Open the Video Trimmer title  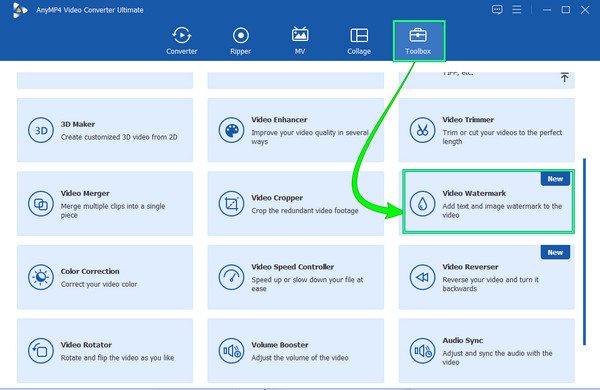pyautogui.click(x=468, y=120)
